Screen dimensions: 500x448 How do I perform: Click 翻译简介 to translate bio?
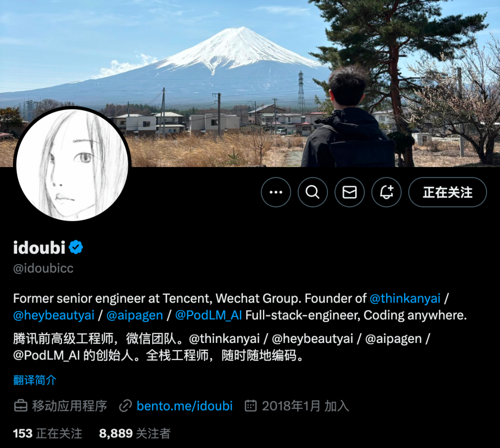[35, 380]
